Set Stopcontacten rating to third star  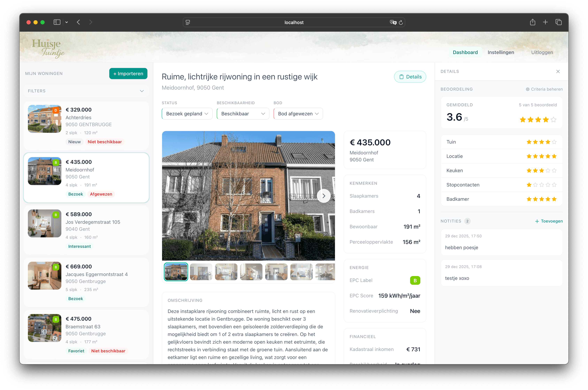click(x=541, y=185)
